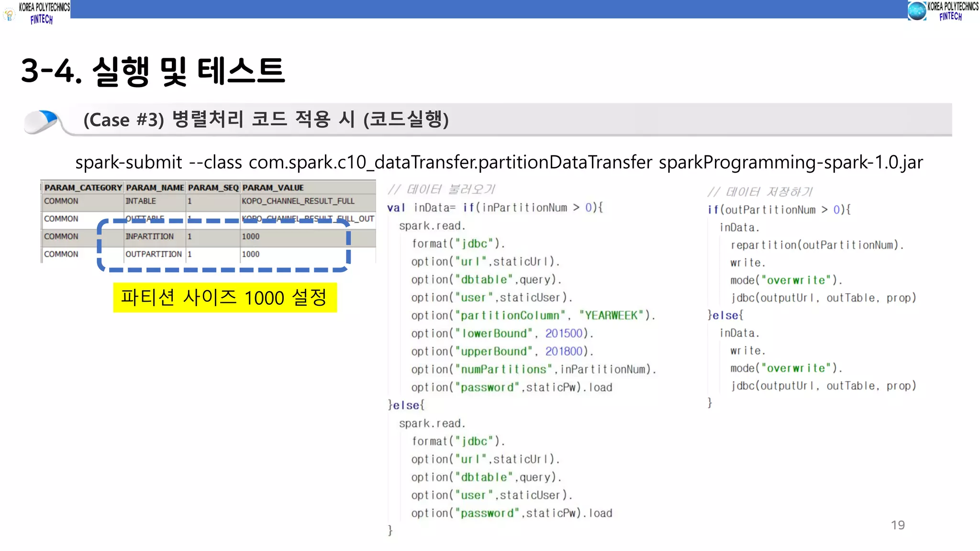Click the Case #3 subtitle banner text

coord(266,120)
